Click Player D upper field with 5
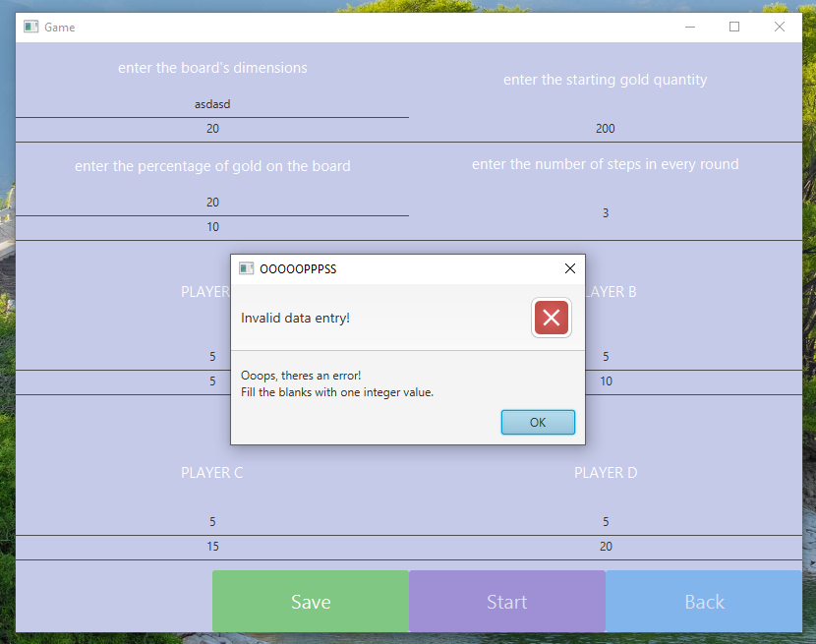 coord(606,522)
